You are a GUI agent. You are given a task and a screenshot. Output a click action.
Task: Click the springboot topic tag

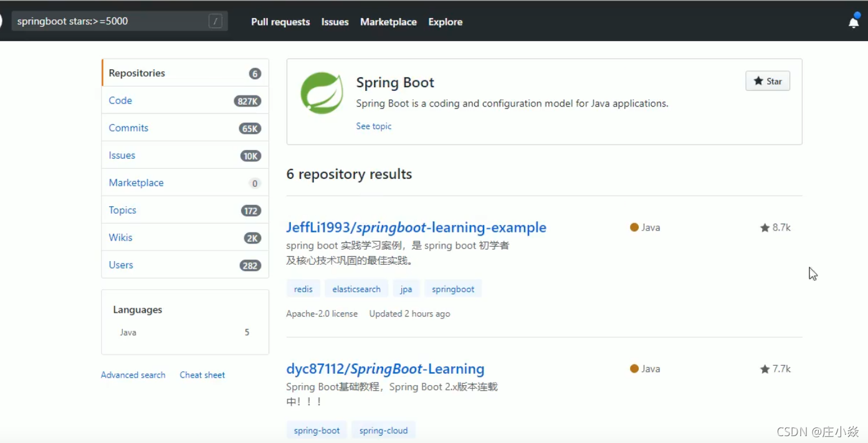pyautogui.click(x=453, y=289)
